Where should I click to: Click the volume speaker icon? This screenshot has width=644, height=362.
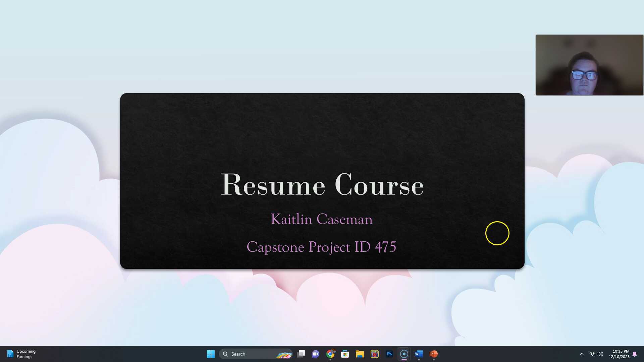pyautogui.click(x=600, y=354)
